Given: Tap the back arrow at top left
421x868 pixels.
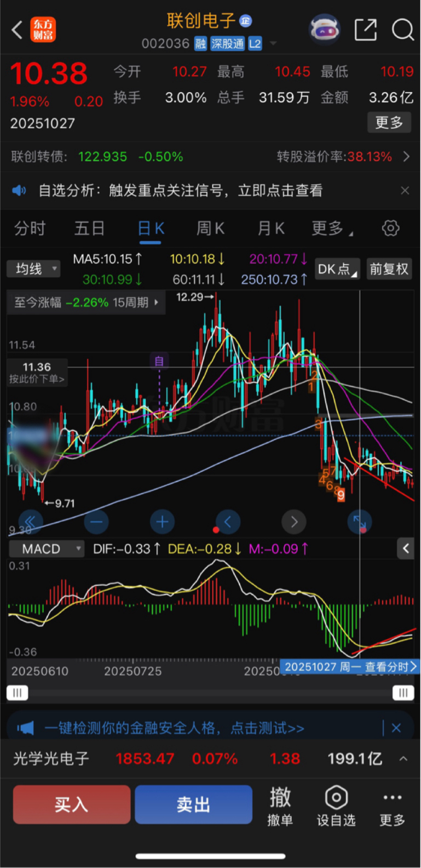Looking at the screenshot, I should pyautogui.click(x=17, y=30).
